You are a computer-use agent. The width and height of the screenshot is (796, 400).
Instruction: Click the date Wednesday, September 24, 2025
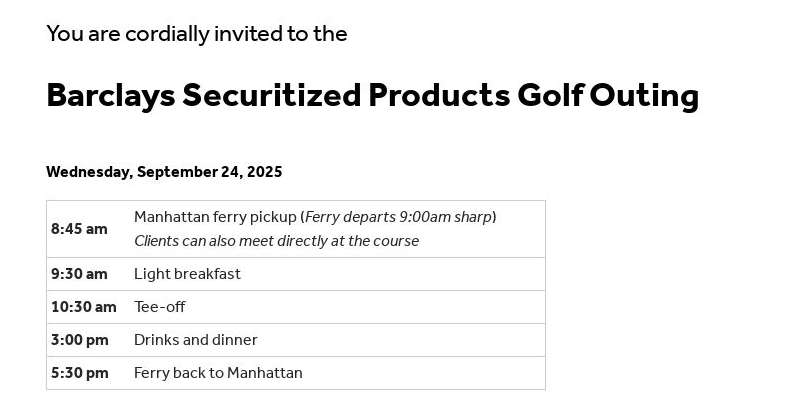tap(164, 172)
